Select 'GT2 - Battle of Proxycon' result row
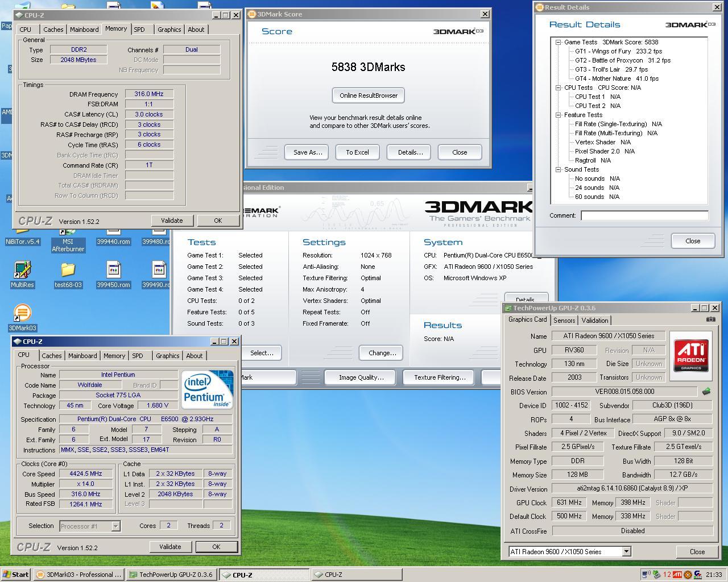Screen dimensions: 728x582 click(x=622, y=60)
